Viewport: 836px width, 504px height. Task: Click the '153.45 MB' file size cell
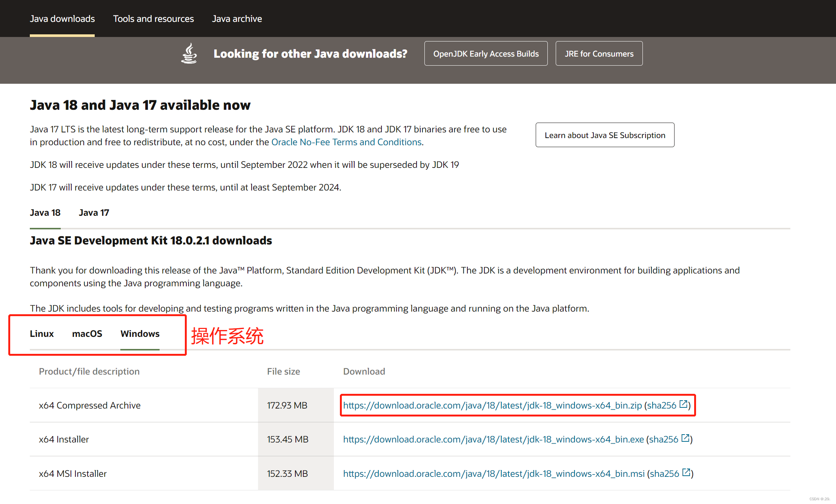tap(296, 439)
